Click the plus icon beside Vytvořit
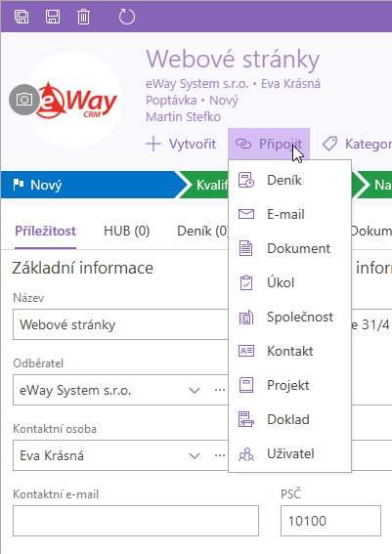The width and height of the screenshot is (392, 554). point(153,145)
